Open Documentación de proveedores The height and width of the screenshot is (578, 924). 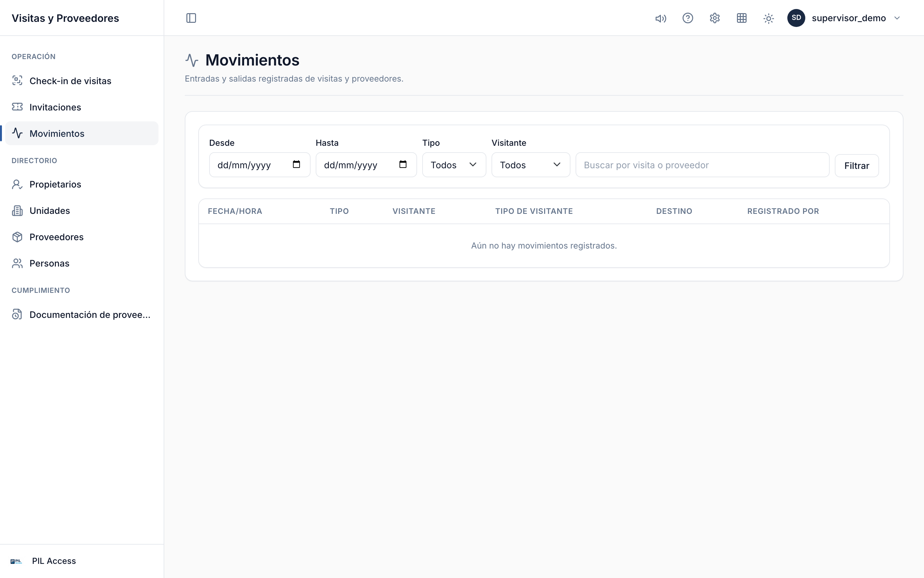click(x=82, y=315)
